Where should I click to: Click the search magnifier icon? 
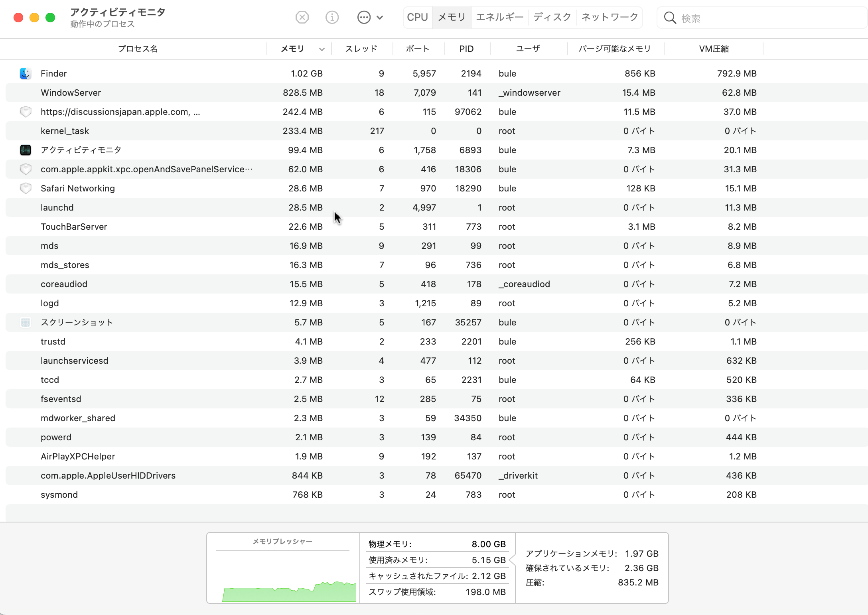[670, 18]
